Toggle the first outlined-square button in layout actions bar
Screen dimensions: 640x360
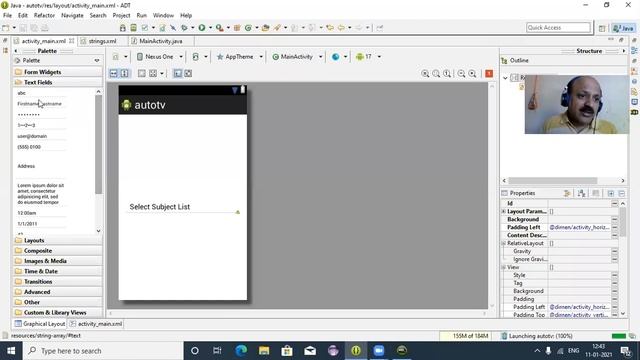[141, 73]
